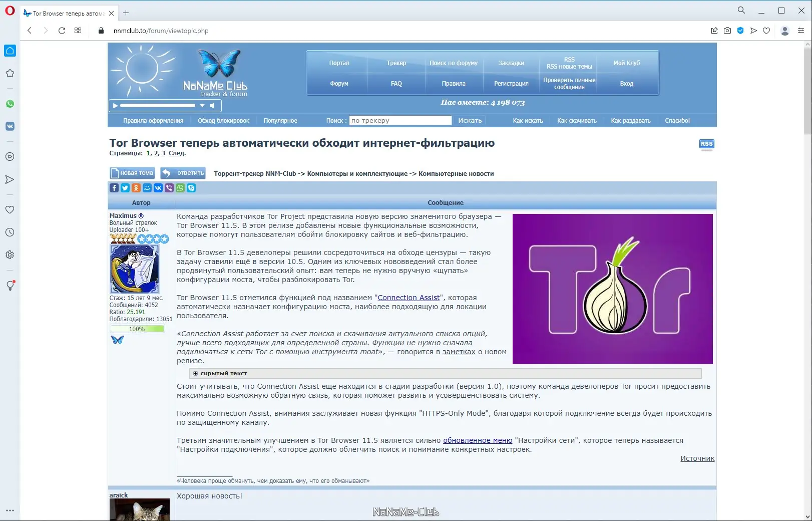The height and width of the screenshot is (521, 812).
Task: Open the Opera main menu logo
Action: click(x=10, y=11)
